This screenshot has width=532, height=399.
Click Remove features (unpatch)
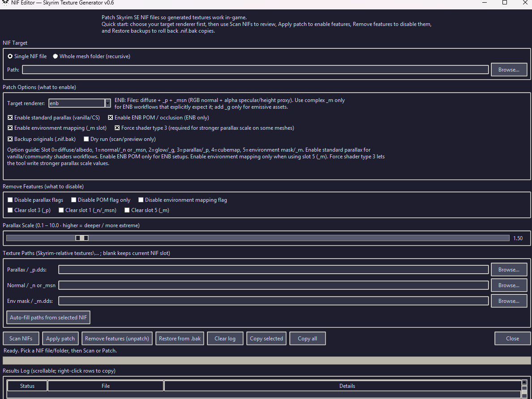pos(117,339)
